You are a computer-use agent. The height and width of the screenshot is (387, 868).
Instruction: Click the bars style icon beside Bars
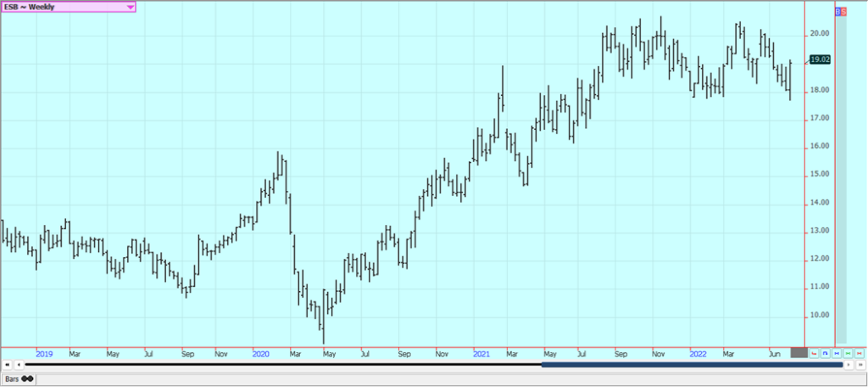point(27,379)
